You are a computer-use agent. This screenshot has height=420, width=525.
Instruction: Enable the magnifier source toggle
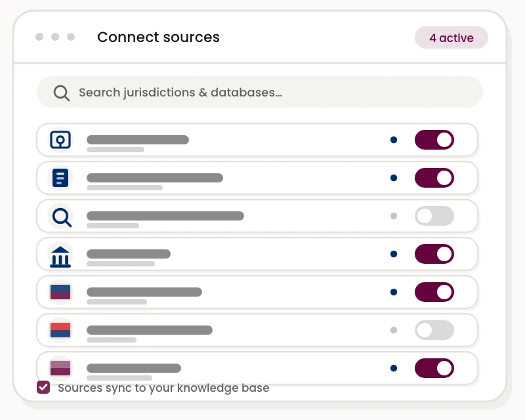434,216
